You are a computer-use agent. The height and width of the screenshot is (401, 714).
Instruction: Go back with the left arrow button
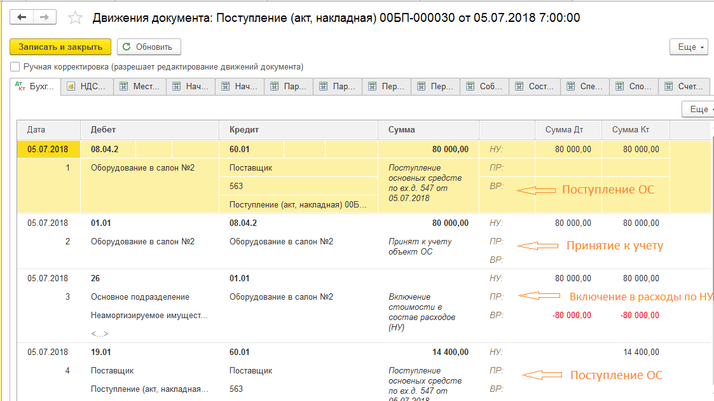click(22, 18)
